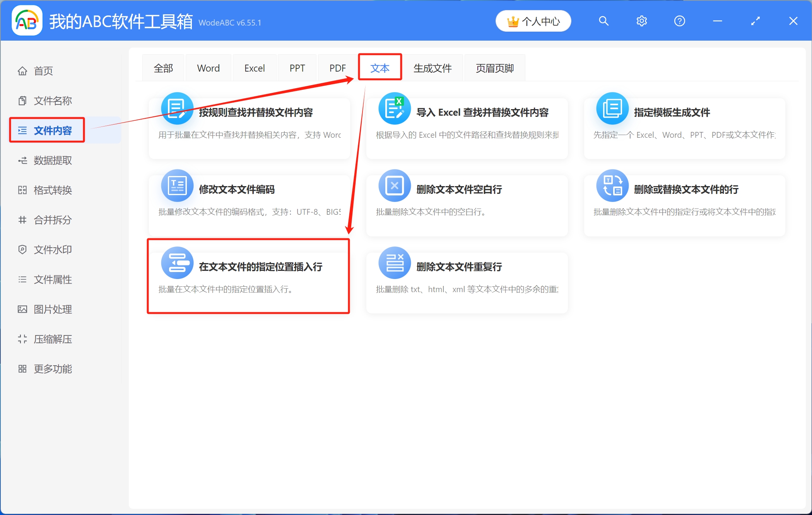Open 文件水印 from the sidebar

[22, 250]
